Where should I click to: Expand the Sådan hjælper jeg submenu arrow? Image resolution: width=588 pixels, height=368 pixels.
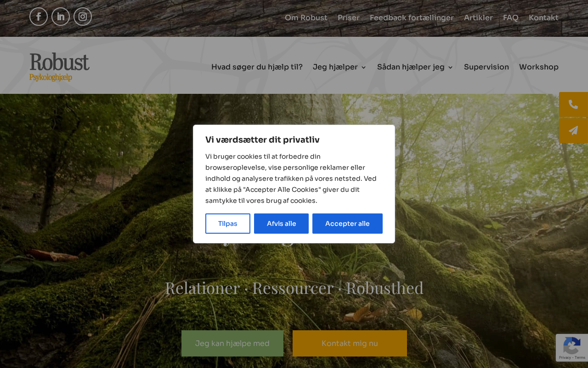tap(450, 67)
